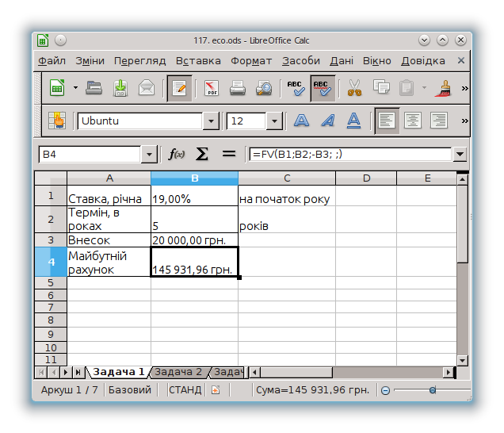Open the Довідка menu

click(x=422, y=61)
